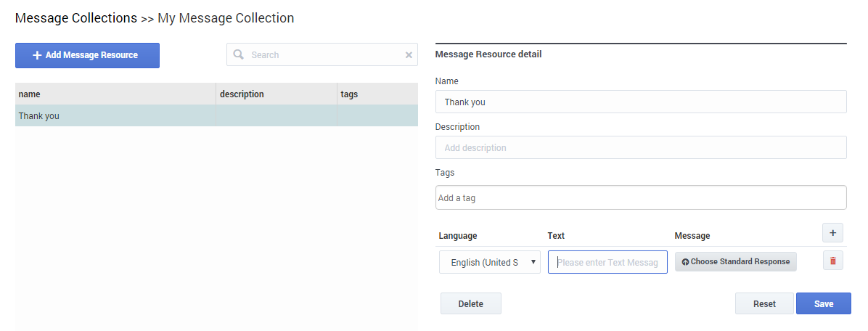Select the Thank you row in the table

coord(115,116)
